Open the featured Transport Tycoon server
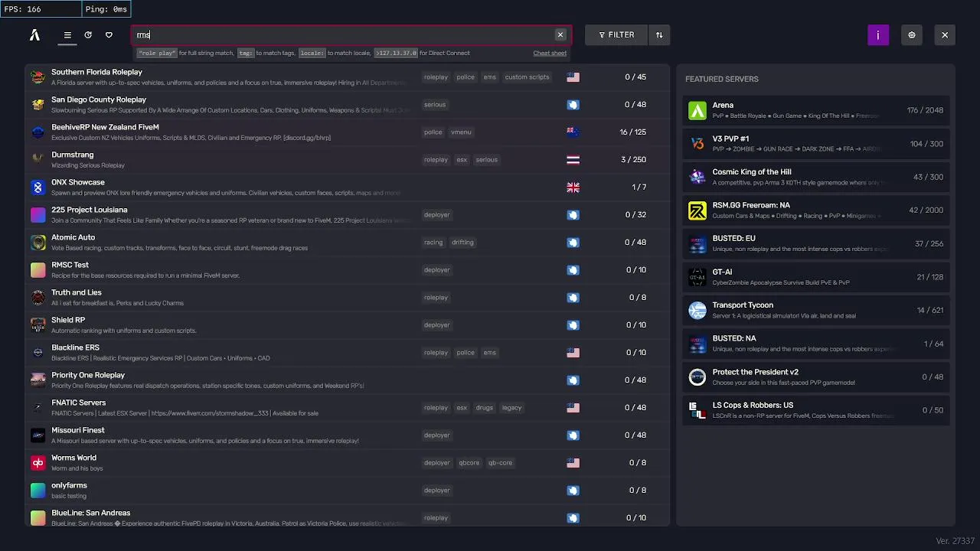 [x=816, y=310]
